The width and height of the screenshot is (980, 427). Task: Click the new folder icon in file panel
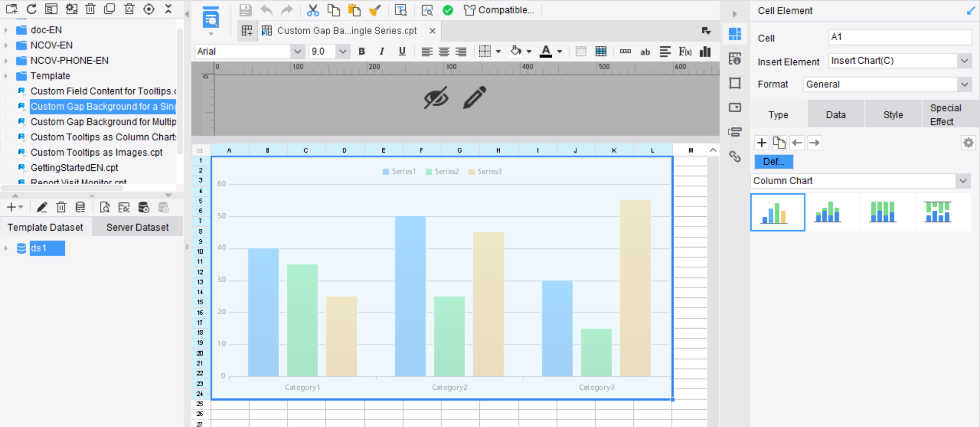click(11, 9)
